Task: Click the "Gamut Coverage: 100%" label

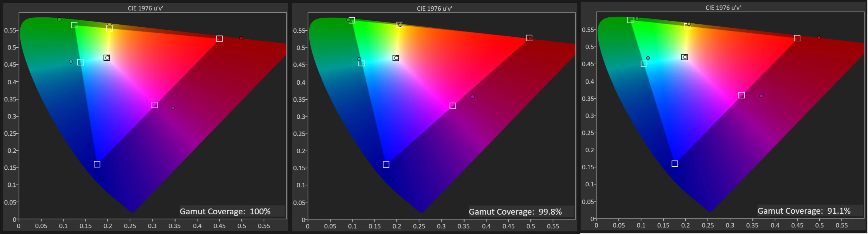Action: pos(225,212)
